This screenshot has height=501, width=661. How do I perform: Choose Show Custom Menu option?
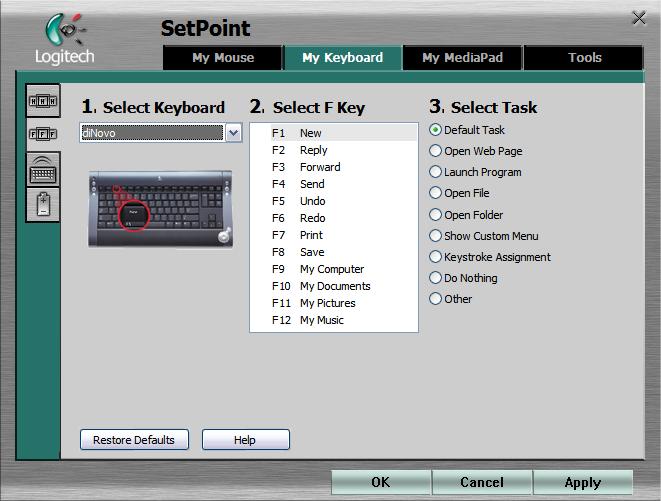(x=435, y=236)
